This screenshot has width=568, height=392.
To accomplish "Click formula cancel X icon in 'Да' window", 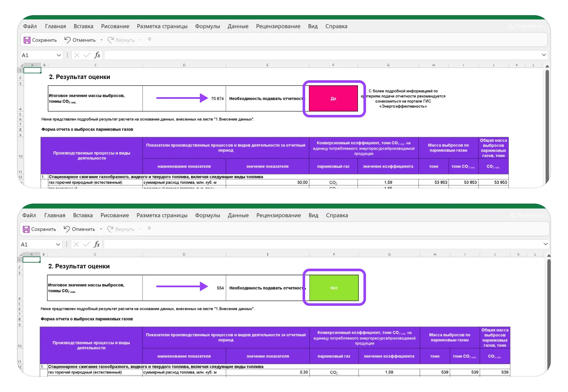I will pyautogui.click(x=76, y=55).
